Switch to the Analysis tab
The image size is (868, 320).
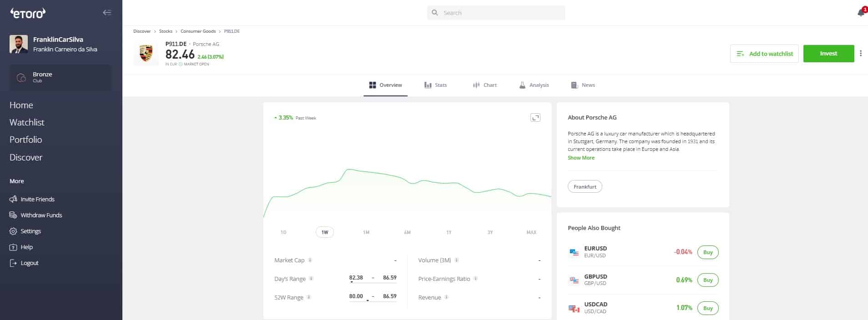coord(534,85)
